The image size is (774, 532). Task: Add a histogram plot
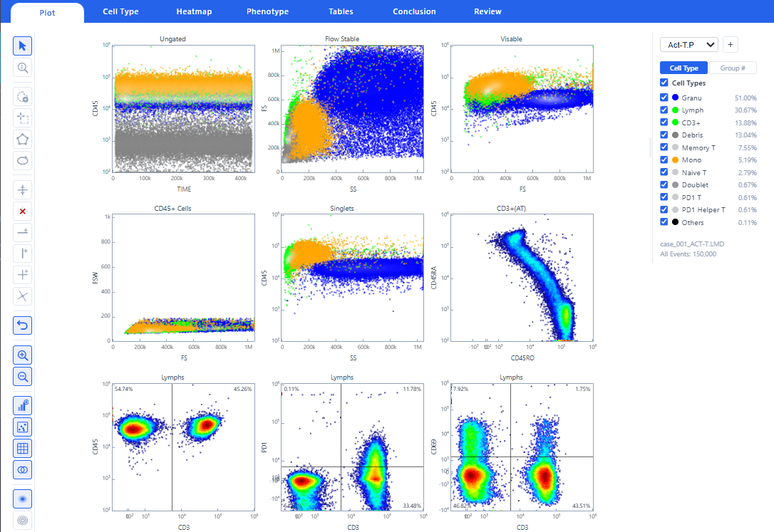[x=22, y=406]
